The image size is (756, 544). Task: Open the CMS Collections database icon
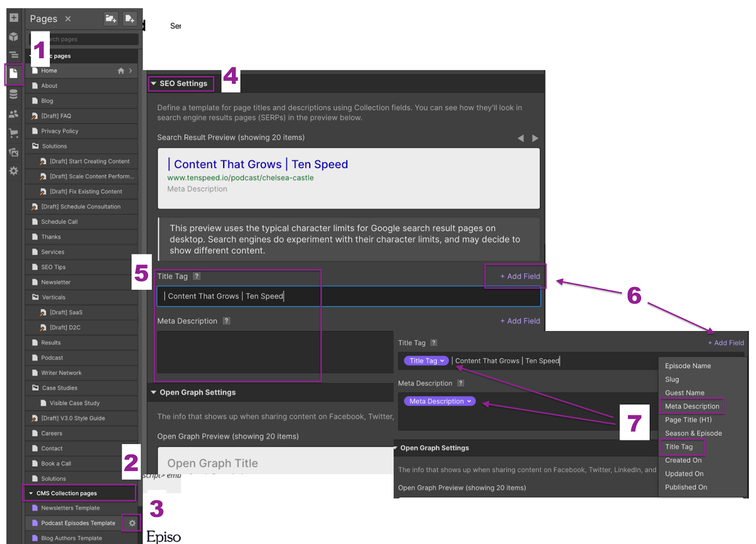coord(14,94)
